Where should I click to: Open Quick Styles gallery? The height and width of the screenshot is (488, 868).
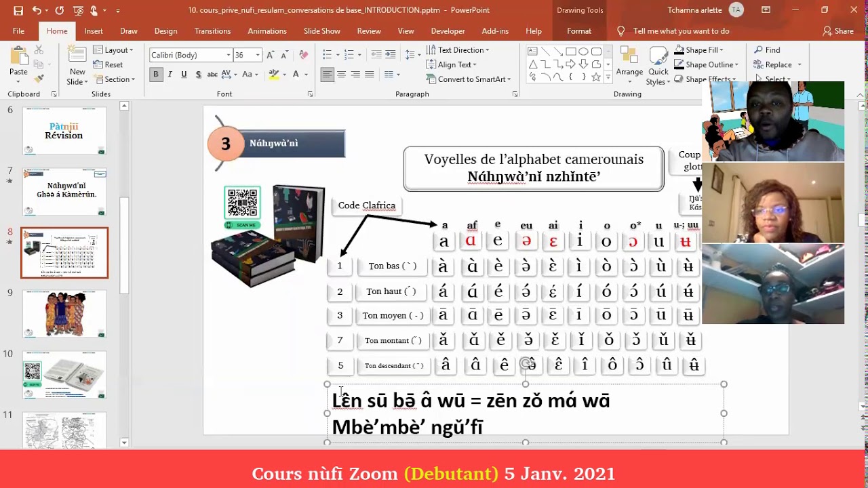658,66
